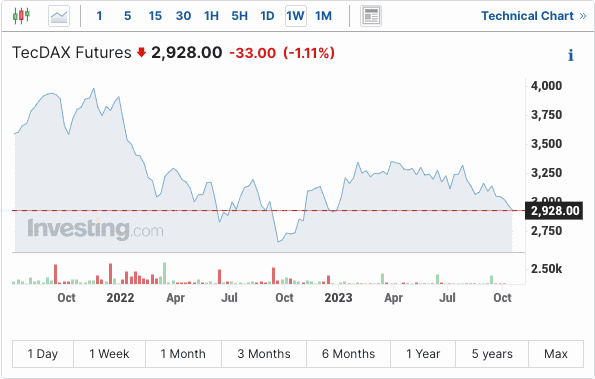
Task: Select the 1D interval
Action: pyautogui.click(x=267, y=16)
